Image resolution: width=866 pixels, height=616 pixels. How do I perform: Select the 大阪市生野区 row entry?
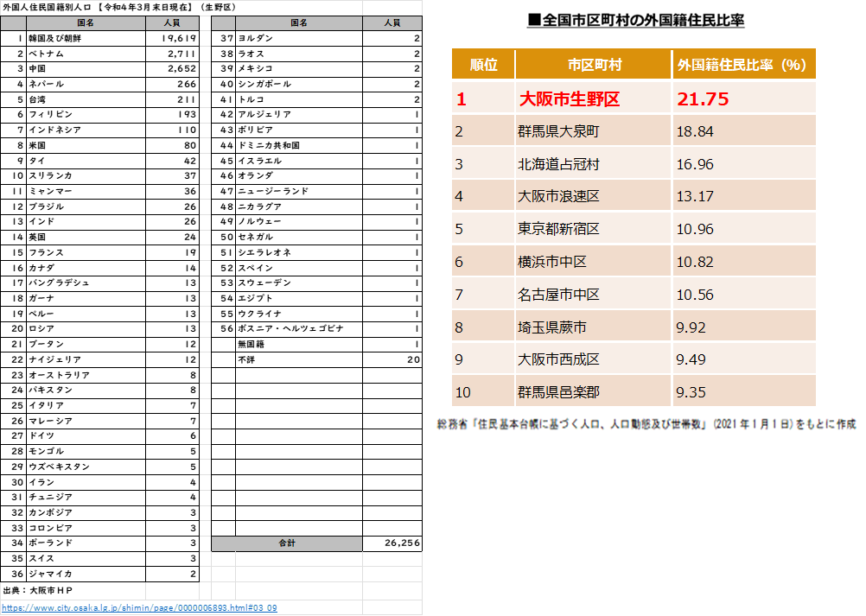tap(569, 99)
